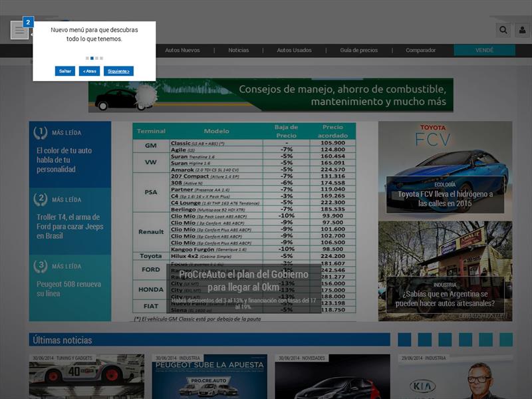Viewport: 532px width, 399px height.
Task: Open the user account icon
Action: 522,31
